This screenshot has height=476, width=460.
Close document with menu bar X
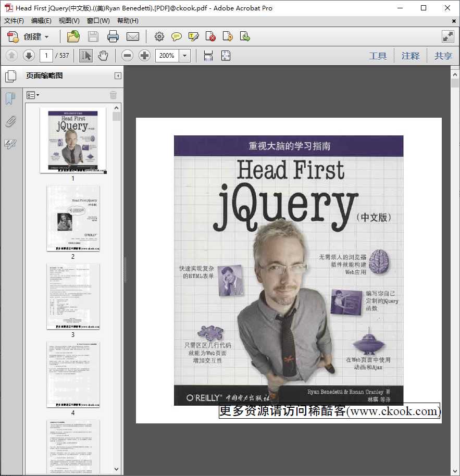tap(454, 21)
